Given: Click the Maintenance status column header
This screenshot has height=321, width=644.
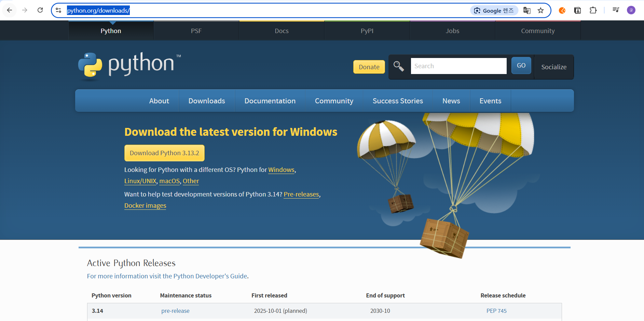Looking at the screenshot, I should 186,295.
